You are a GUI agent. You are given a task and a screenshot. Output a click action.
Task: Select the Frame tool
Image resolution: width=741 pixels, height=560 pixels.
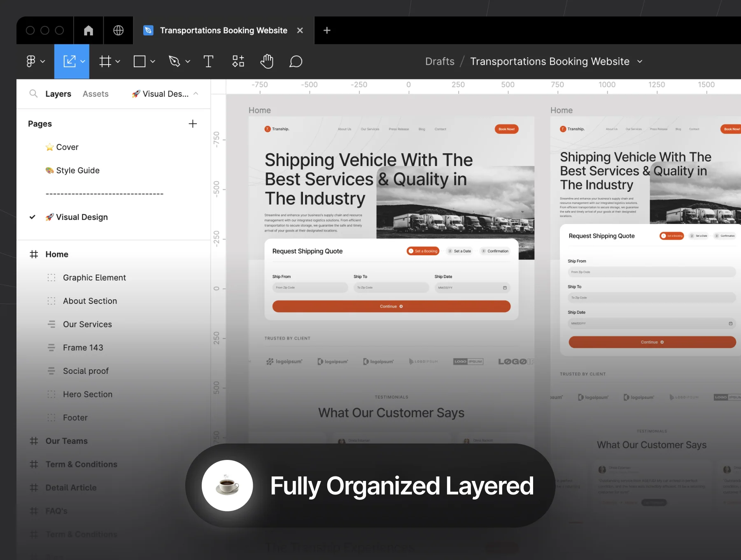coord(105,61)
